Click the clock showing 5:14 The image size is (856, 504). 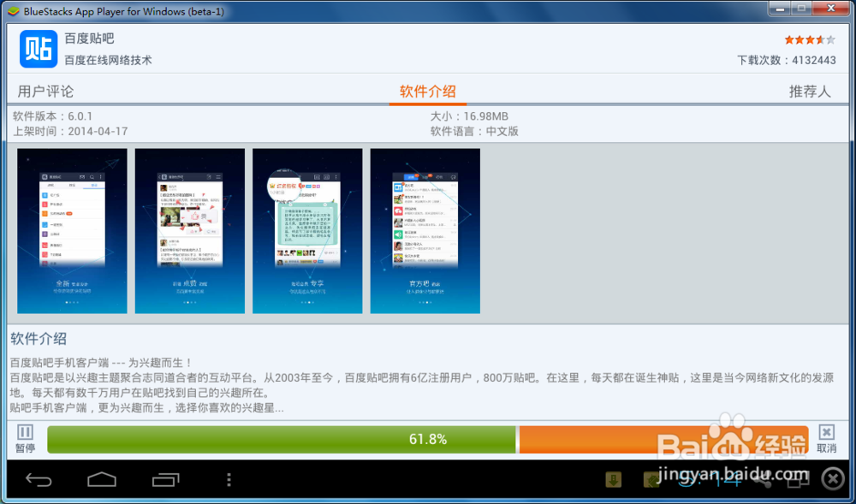(709, 479)
